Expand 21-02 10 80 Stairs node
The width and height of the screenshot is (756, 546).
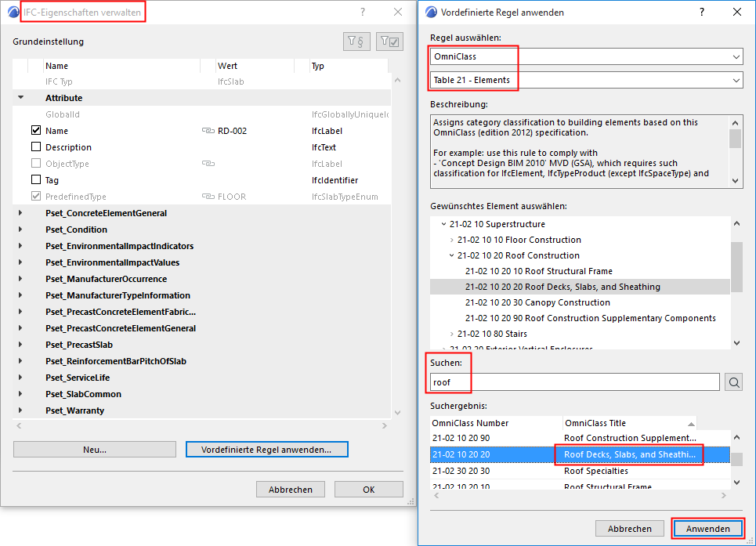click(452, 334)
